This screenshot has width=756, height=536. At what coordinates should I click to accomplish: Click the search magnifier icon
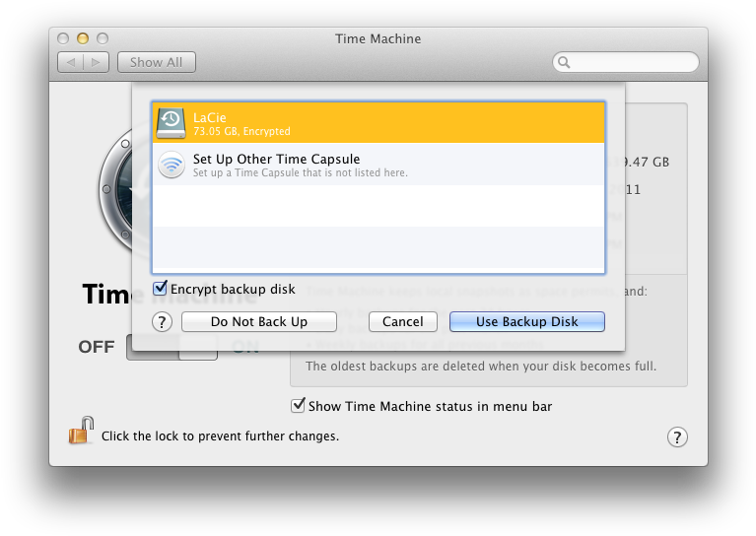point(564,62)
